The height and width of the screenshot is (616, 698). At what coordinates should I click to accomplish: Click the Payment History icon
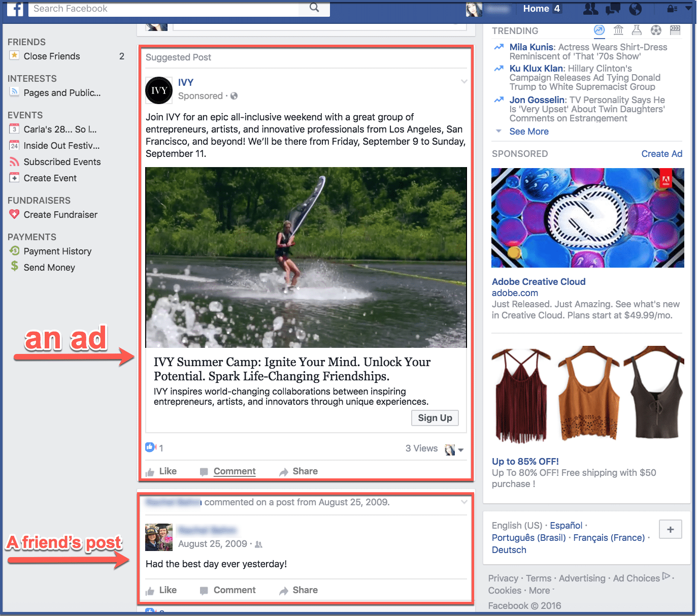14,251
